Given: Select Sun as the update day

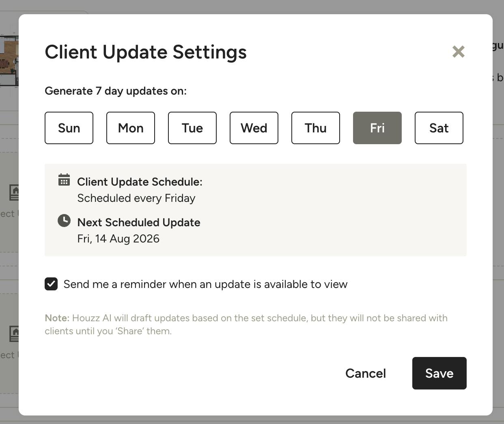Looking at the screenshot, I should point(69,128).
